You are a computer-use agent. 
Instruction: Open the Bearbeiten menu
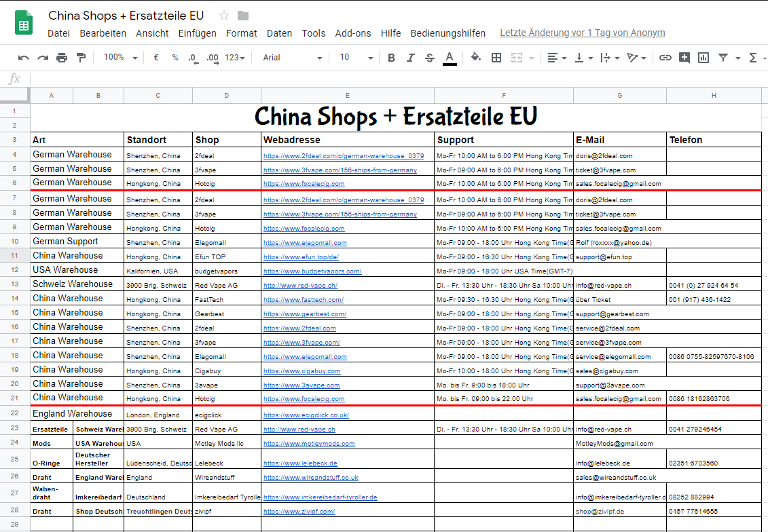click(x=103, y=33)
